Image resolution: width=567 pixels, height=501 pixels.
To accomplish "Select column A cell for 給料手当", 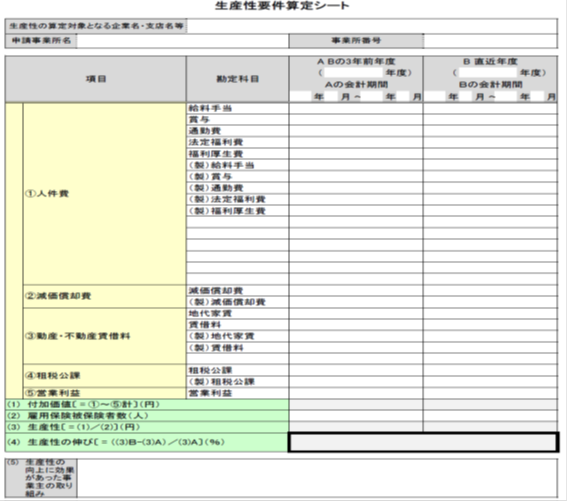I will 356,108.
